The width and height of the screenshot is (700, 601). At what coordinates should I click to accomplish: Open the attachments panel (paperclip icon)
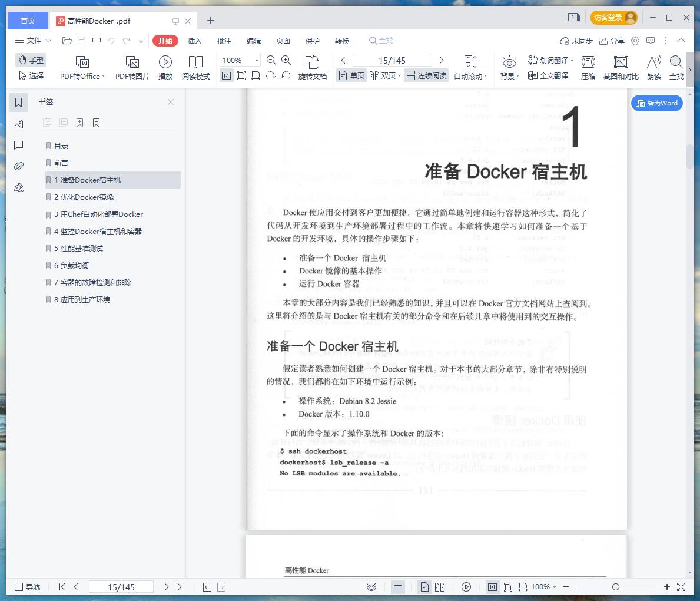tap(19, 166)
